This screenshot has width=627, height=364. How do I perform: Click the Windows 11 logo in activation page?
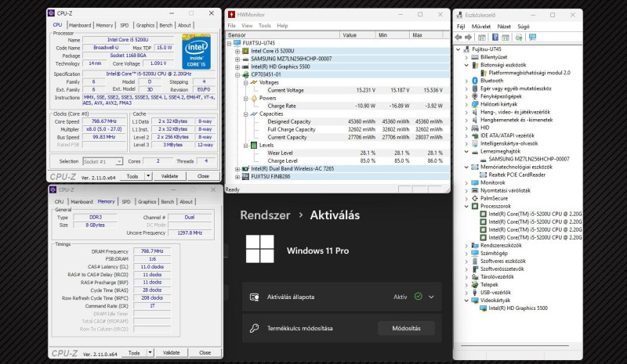260,248
